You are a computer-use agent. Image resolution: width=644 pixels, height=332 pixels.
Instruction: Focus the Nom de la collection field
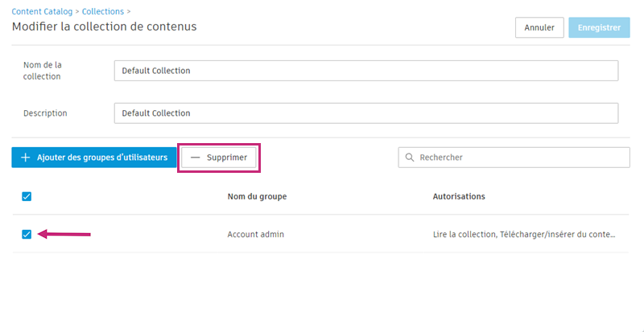pyautogui.click(x=366, y=71)
